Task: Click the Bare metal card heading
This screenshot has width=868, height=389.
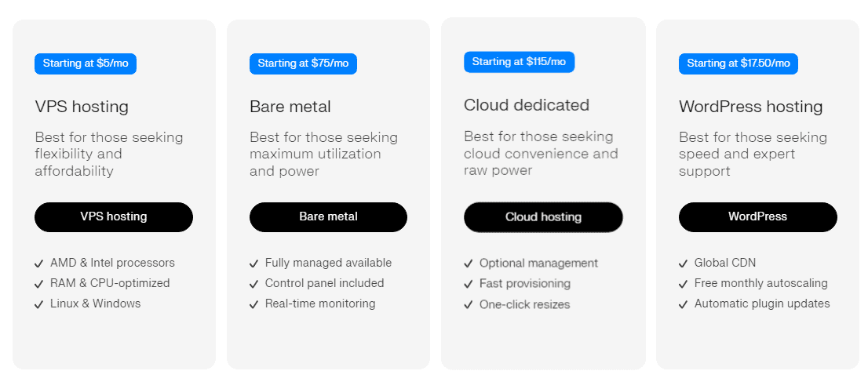Action: 290,107
